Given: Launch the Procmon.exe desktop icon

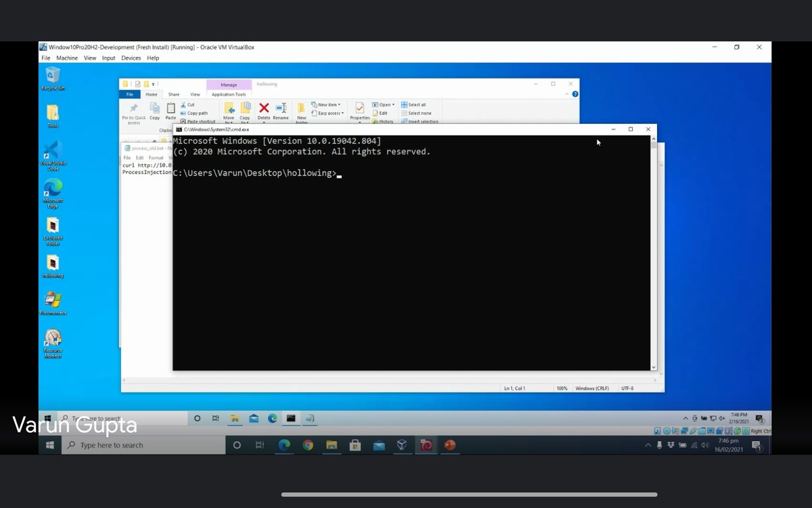Looking at the screenshot, I should tap(53, 303).
